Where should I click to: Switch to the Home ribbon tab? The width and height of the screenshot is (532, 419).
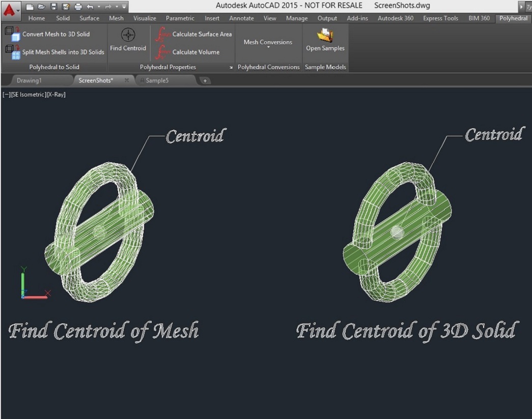36,18
